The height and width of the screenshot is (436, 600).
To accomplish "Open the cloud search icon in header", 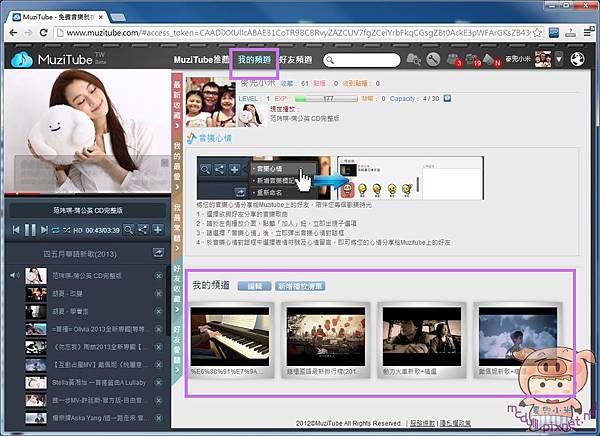I will (x=414, y=59).
